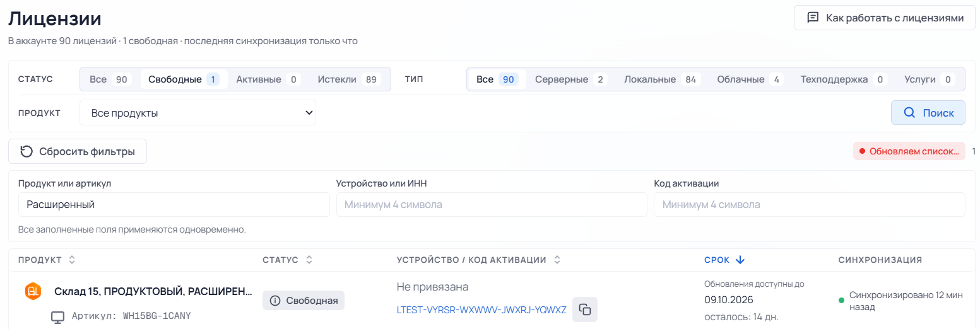Click the magnifier icon in Поиск button
Screen dimensions: 980x329
point(909,113)
